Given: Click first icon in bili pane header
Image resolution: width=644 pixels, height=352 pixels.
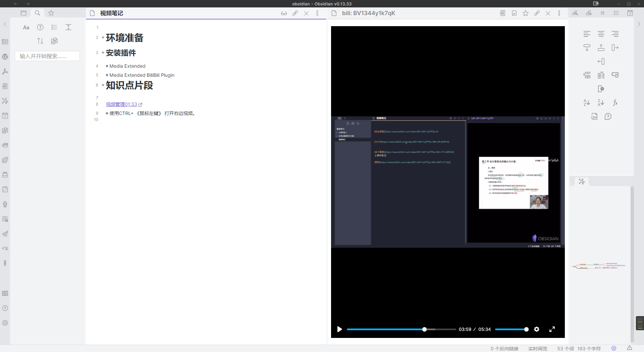Looking at the screenshot, I should (x=502, y=13).
